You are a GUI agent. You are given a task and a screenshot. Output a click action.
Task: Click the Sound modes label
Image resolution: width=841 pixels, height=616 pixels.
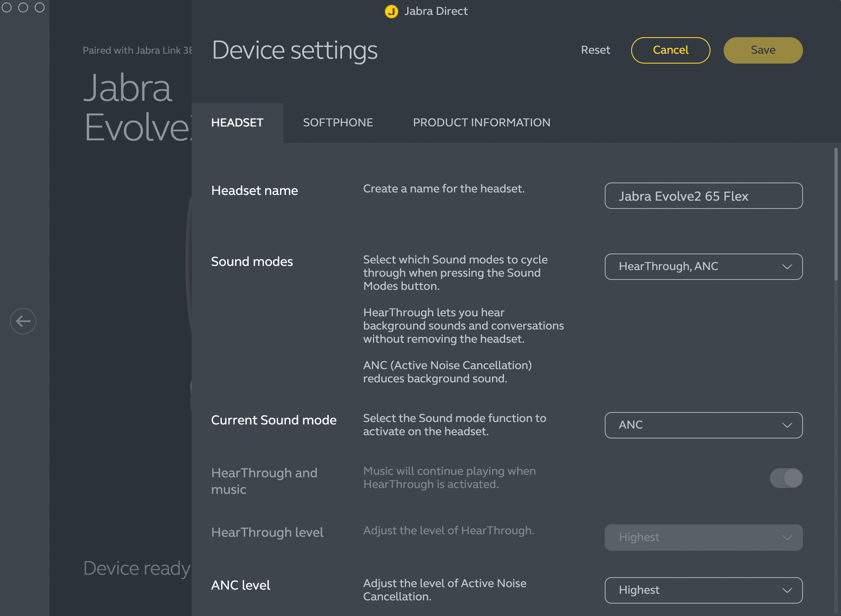point(252,261)
